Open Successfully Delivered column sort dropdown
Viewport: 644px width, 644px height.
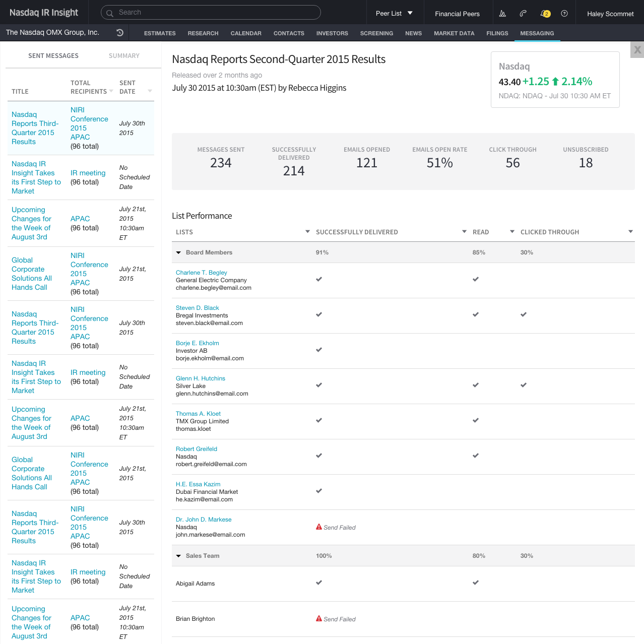pos(465,232)
